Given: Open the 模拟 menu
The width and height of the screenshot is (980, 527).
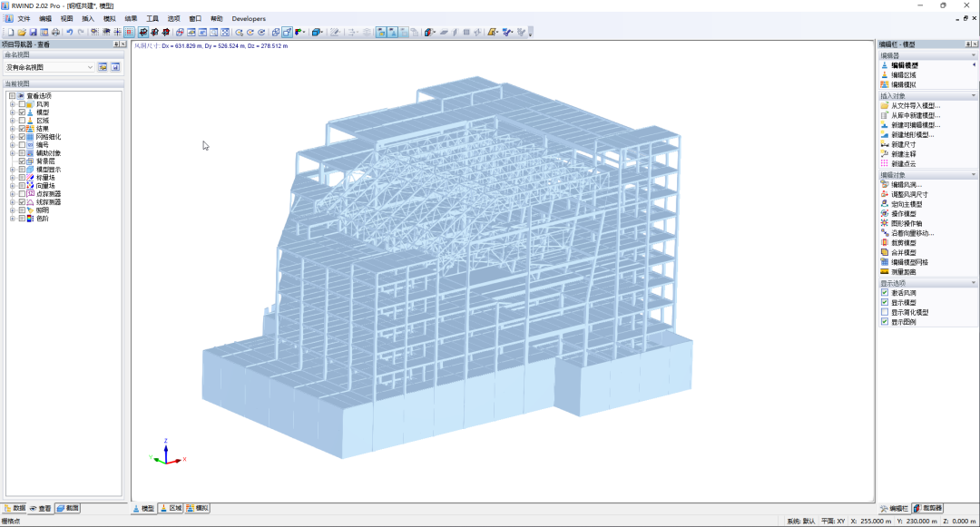Looking at the screenshot, I should (110, 19).
